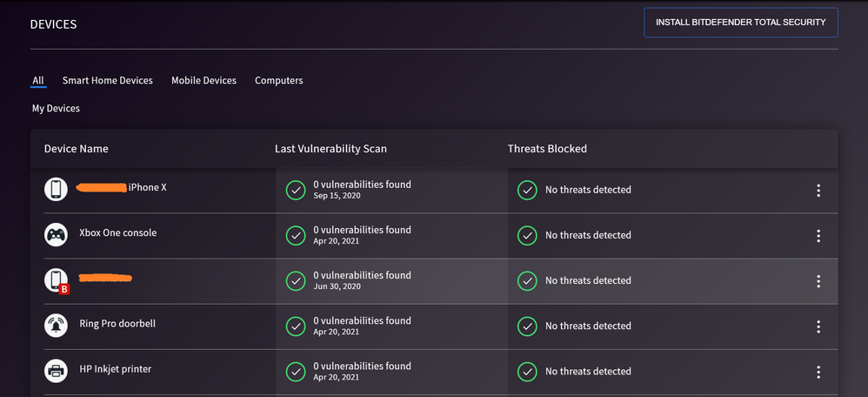The height and width of the screenshot is (397, 868).
Task: Click the Device Name column header
Action: pyautogui.click(x=77, y=149)
